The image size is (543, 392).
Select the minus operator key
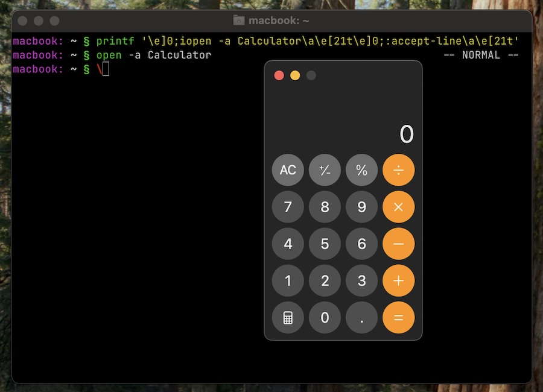pos(399,244)
